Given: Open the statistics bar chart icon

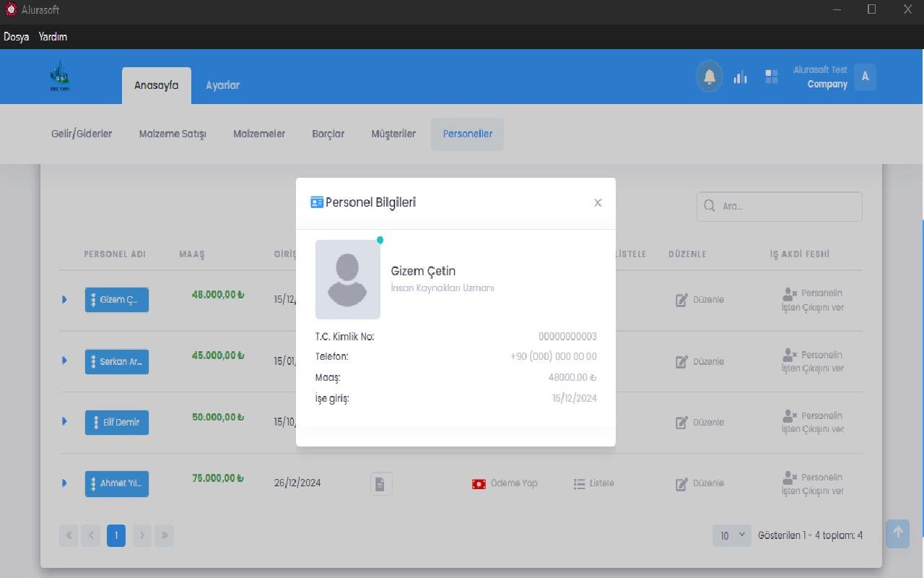Looking at the screenshot, I should pos(740,77).
